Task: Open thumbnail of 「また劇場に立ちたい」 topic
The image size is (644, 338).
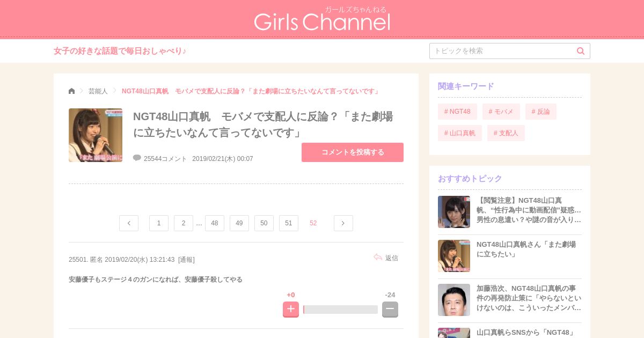Action: [454, 256]
